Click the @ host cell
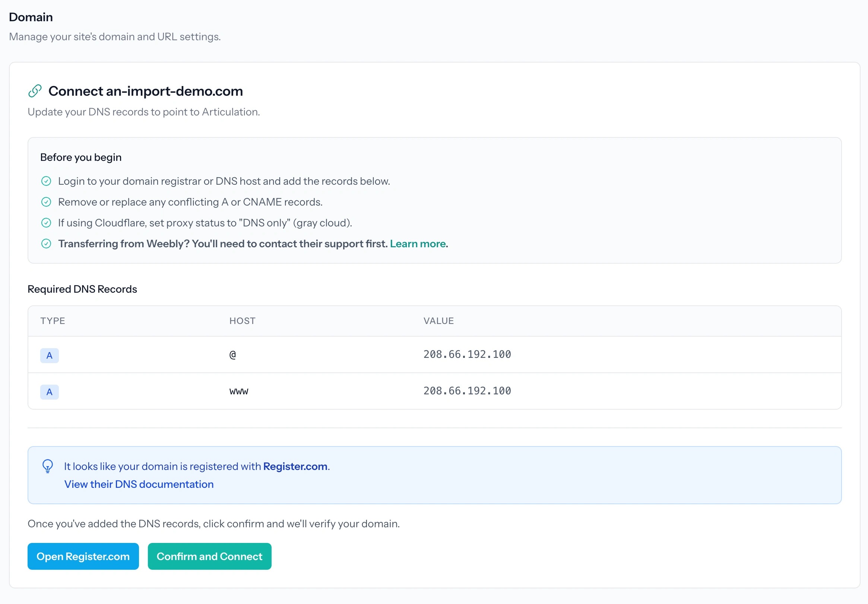868x604 pixels. click(232, 355)
